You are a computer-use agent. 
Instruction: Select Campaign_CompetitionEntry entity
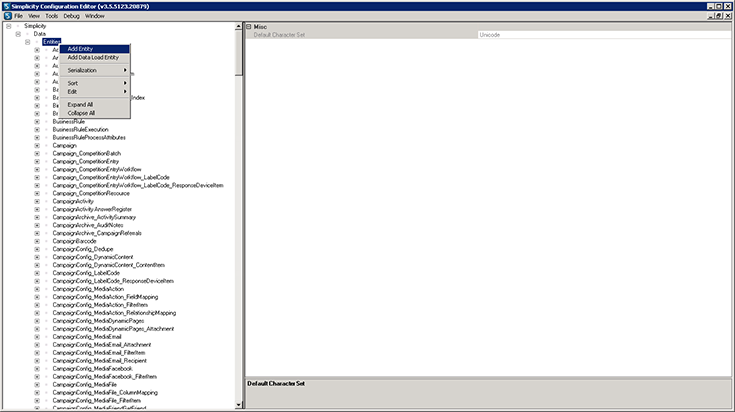(x=86, y=162)
